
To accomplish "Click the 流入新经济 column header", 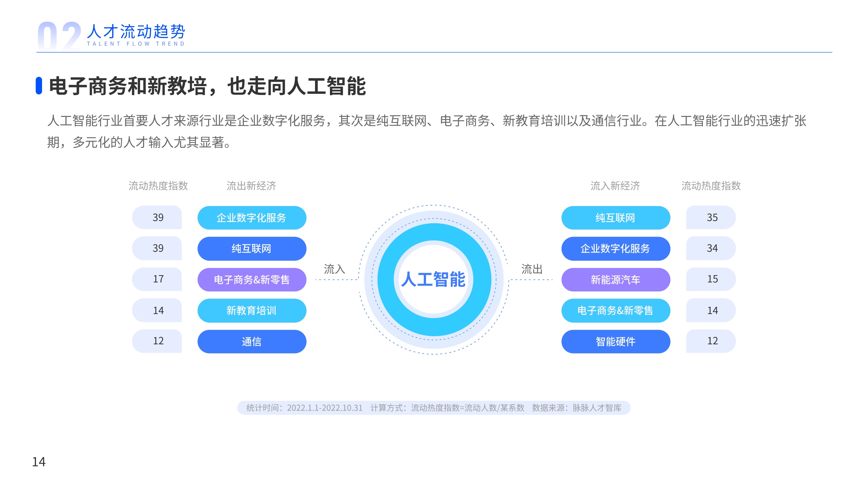I will pyautogui.click(x=615, y=186).
